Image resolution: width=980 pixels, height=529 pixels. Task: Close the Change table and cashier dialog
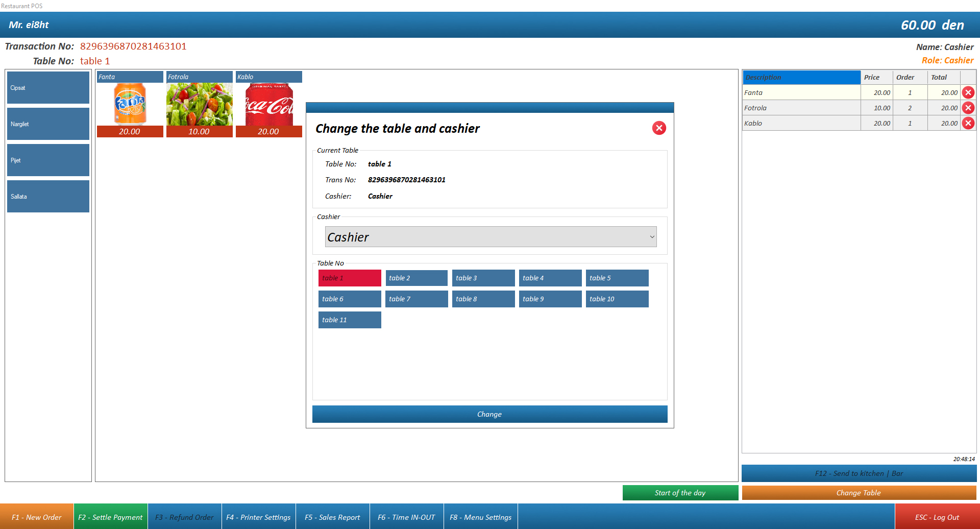click(x=659, y=128)
